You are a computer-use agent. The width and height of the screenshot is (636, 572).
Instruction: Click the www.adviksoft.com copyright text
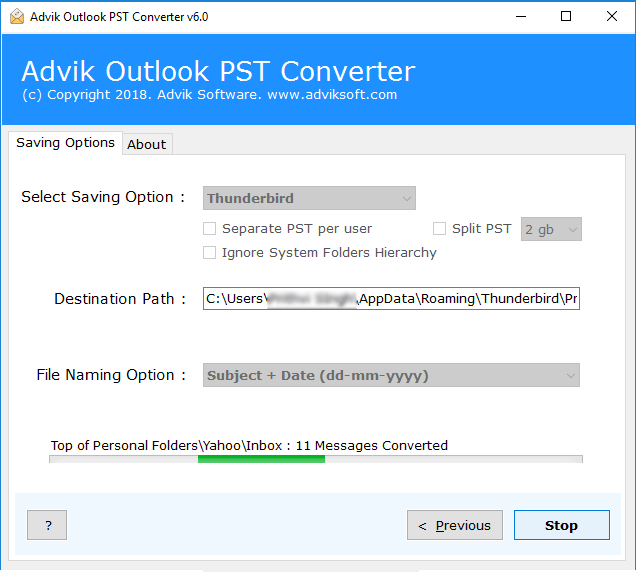(332, 95)
